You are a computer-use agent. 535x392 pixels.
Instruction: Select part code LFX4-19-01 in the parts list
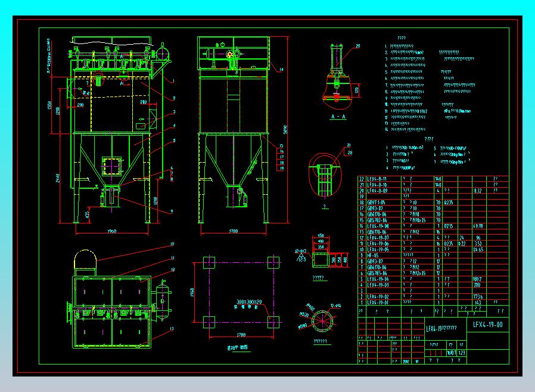(x=378, y=302)
